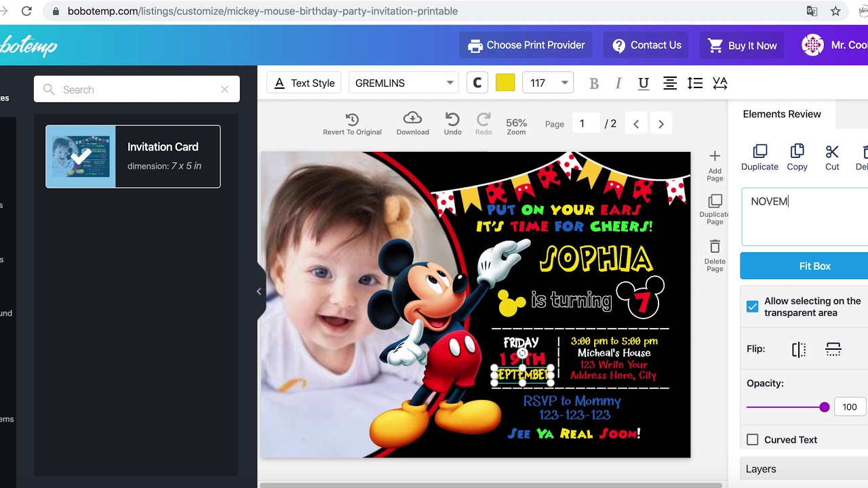Viewport: 868px width, 488px height.
Task: Adjust letter spacing (VA icon)
Action: click(720, 83)
